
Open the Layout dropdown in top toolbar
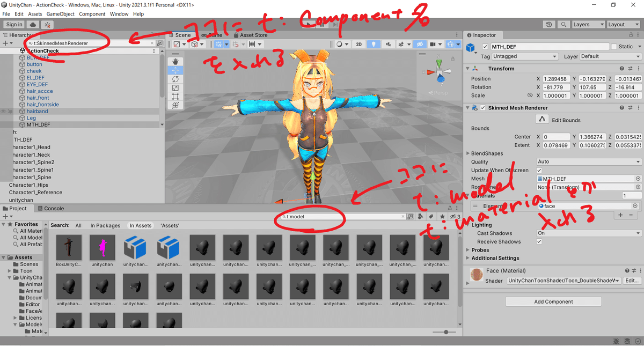[x=623, y=25]
